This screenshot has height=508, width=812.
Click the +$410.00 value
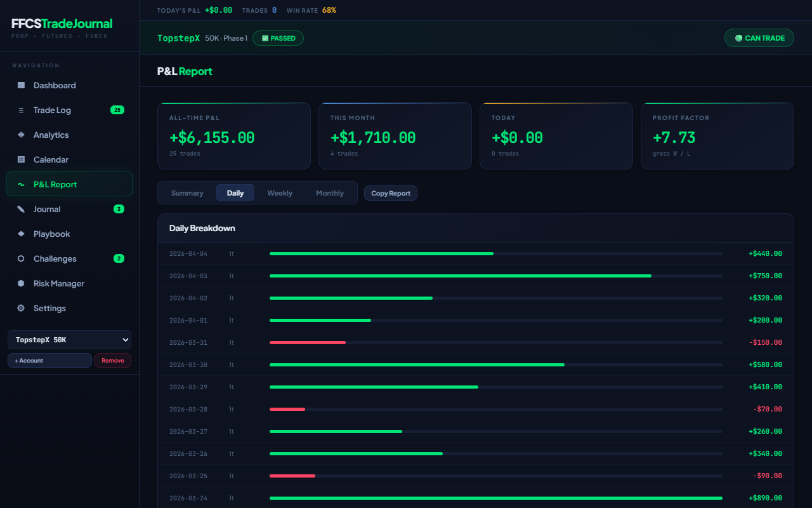click(x=765, y=387)
